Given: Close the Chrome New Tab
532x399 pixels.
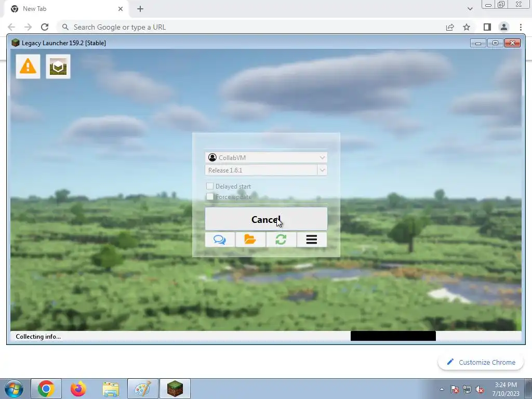Looking at the screenshot, I should click(x=121, y=9).
